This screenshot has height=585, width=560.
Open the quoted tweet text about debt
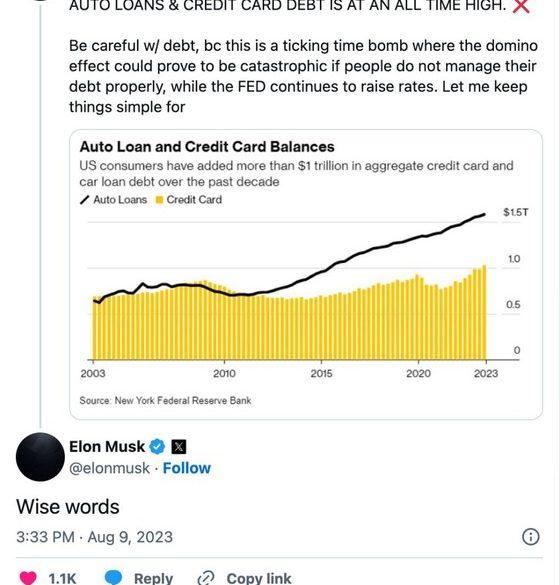point(303,76)
